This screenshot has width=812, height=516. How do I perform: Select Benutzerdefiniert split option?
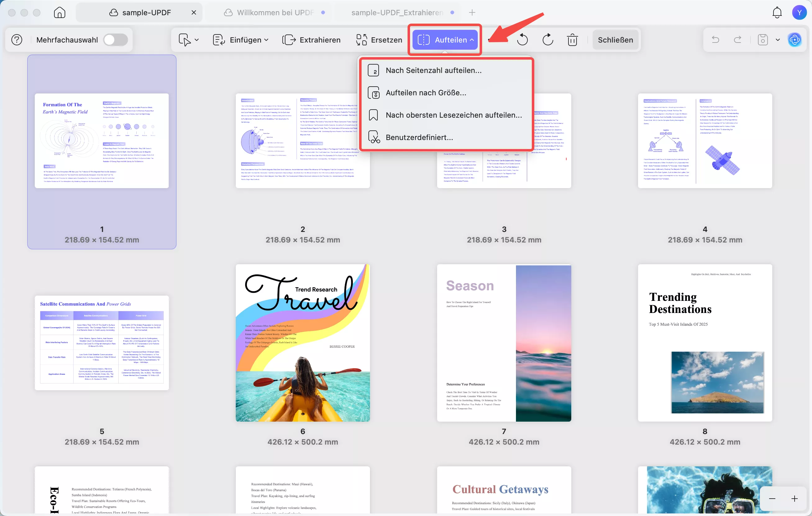click(x=419, y=137)
